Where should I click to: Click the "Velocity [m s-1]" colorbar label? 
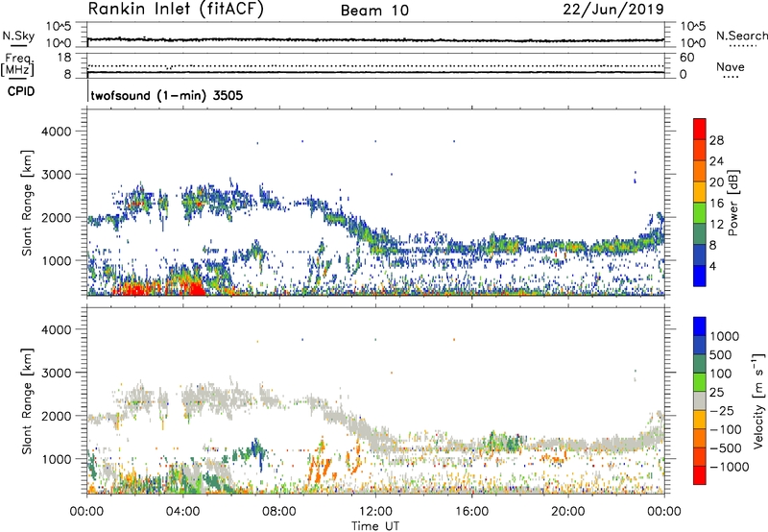[x=758, y=400]
